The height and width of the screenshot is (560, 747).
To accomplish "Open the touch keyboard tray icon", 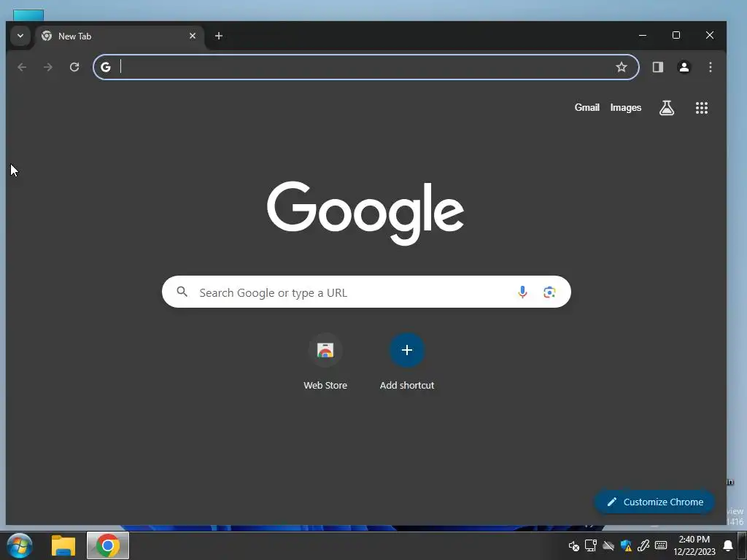I will point(661,545).
